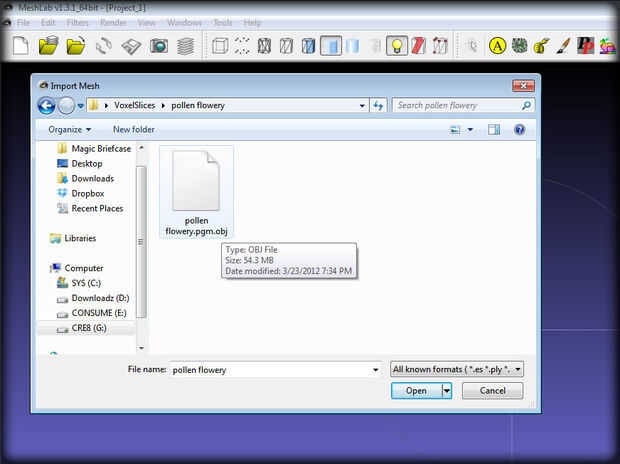The image size is (620, 464).
Task: Toggle Points render mode
Action: coord(242,46)
